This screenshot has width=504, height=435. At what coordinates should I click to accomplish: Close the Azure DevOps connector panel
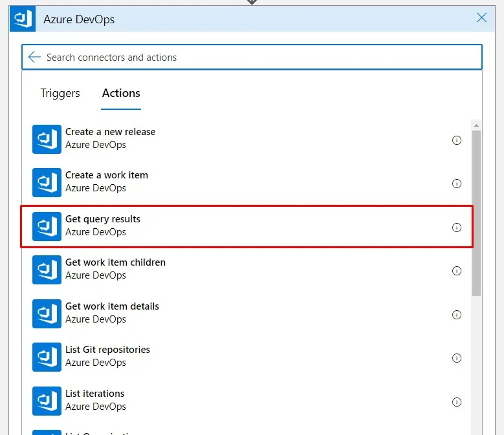click(481, 17)
